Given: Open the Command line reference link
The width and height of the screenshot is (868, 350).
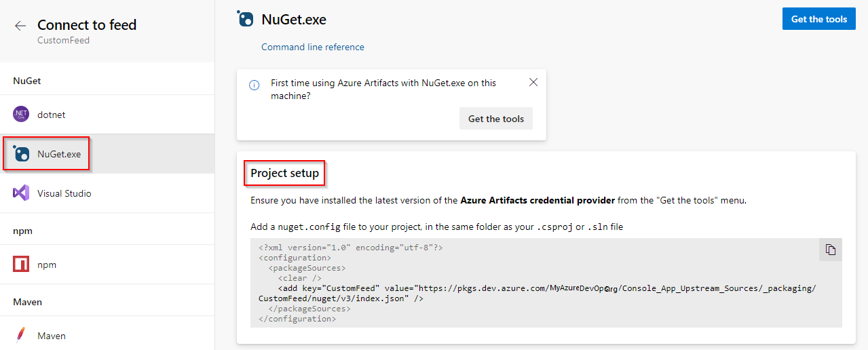Looking at the screenshot, I should 312,47.
